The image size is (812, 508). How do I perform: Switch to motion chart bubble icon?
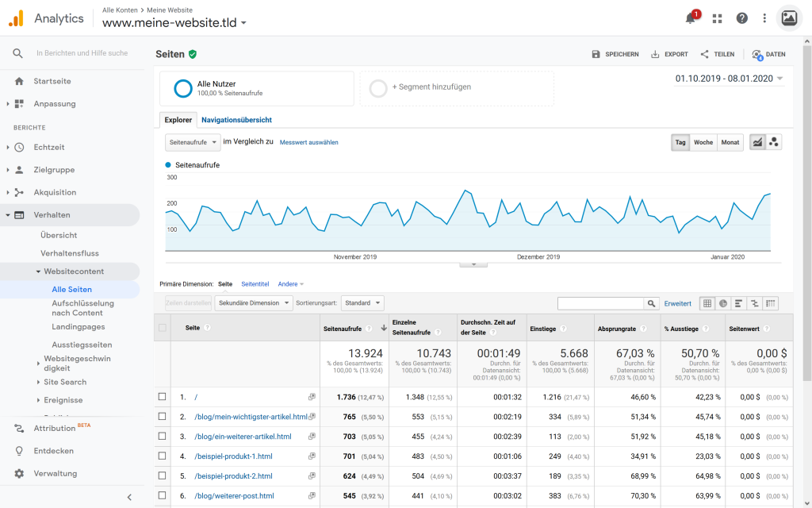click(x=774, y=142)
